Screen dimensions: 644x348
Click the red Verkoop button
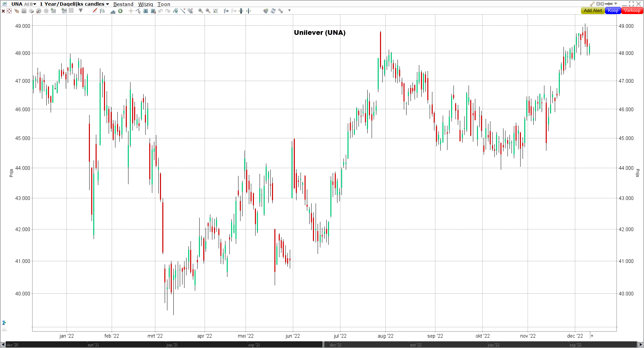point(632,11)
